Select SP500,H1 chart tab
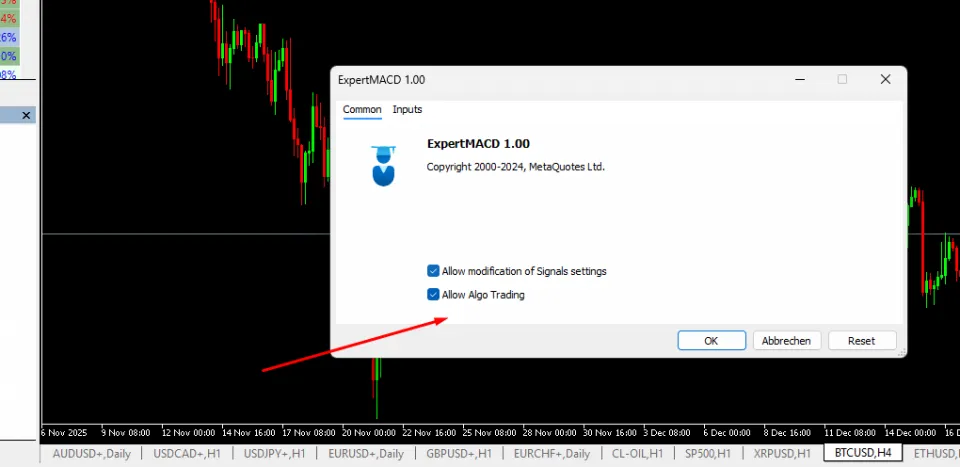This screenshot has width=960, height=467. point(708,454)
